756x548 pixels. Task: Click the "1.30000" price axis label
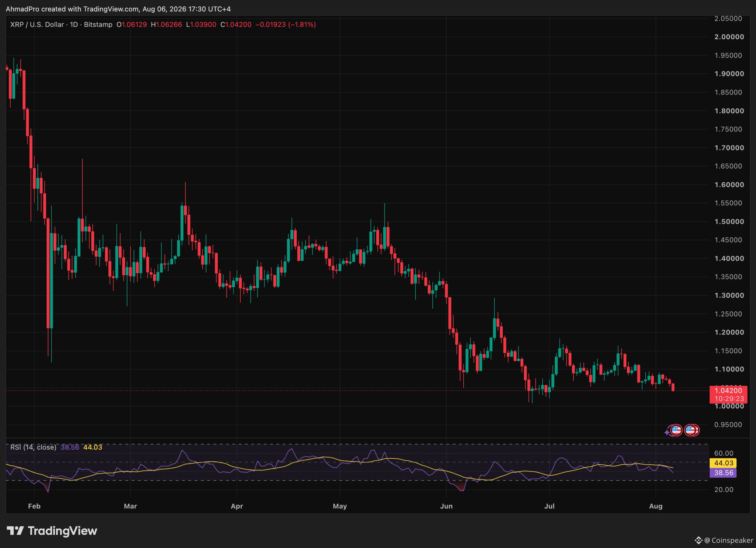pyautogui.click(x=729, y=295)
